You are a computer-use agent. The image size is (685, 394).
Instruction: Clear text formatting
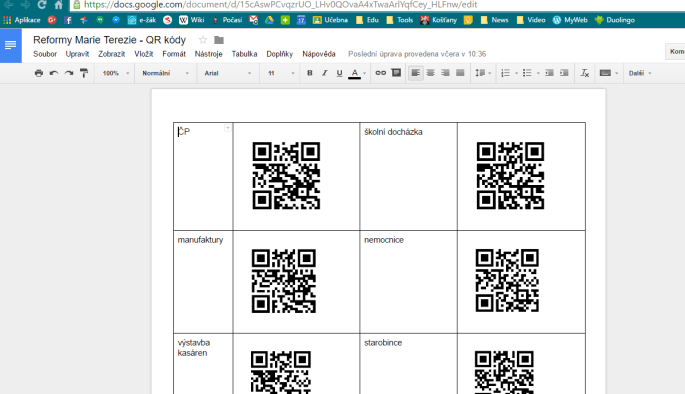click(x=585, y=73)
